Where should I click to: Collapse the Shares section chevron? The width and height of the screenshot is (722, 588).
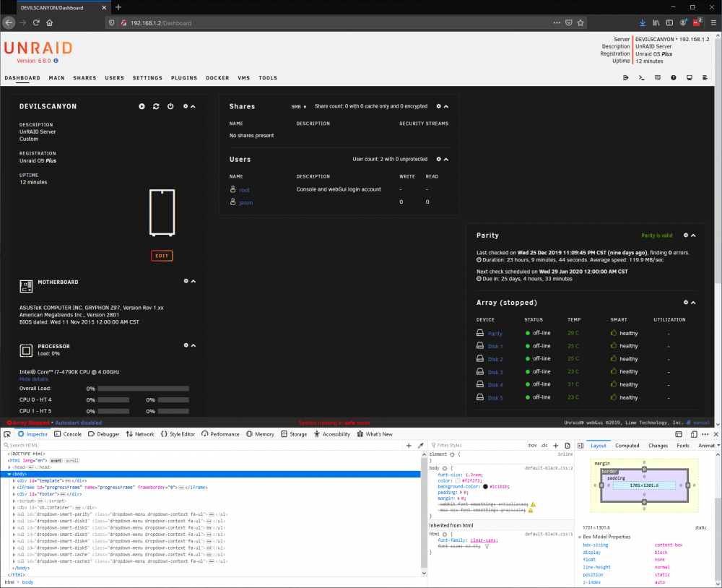click(x=446, y=106)
